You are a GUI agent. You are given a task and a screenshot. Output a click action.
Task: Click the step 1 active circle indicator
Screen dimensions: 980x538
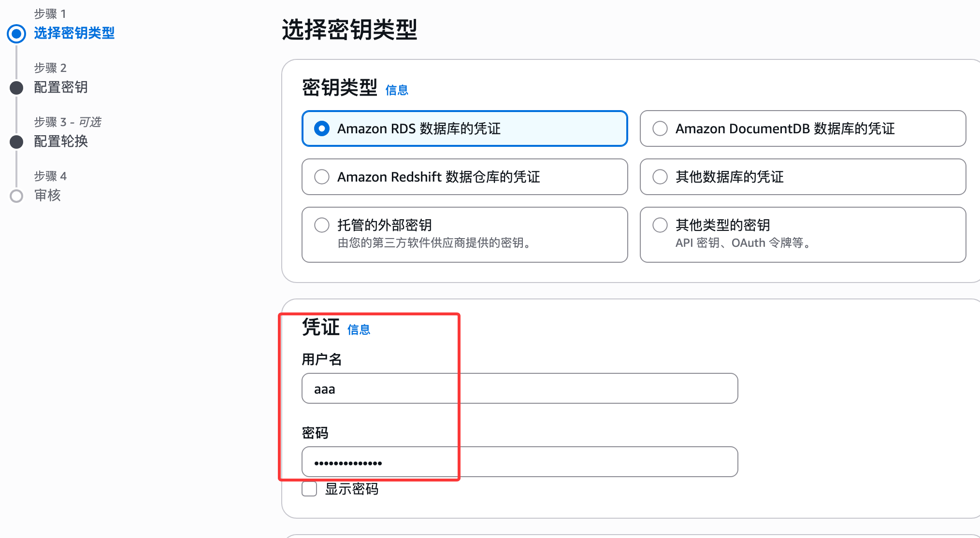pos(16,33)
